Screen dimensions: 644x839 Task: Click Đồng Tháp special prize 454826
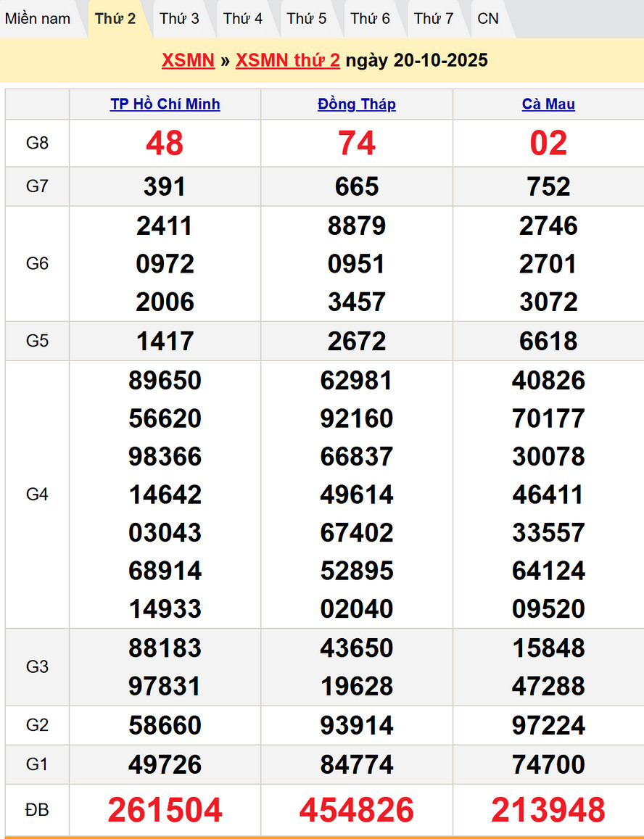coord(357,810)
